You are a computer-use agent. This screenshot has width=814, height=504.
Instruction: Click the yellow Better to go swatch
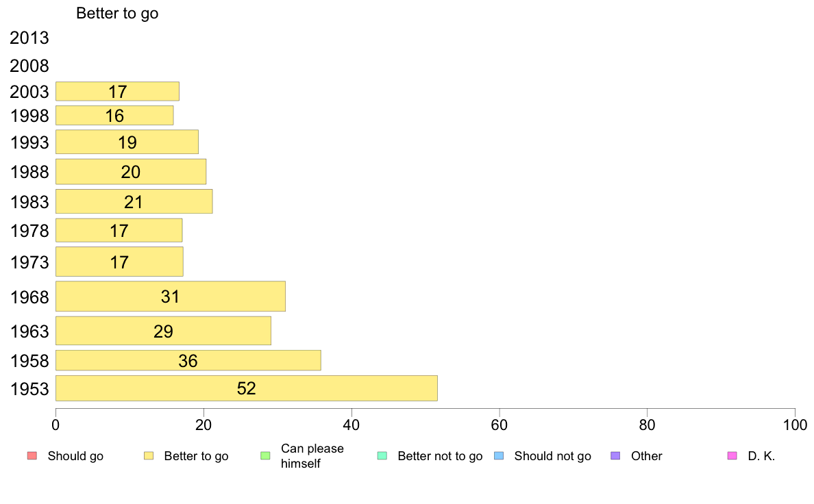coord(148,456)
